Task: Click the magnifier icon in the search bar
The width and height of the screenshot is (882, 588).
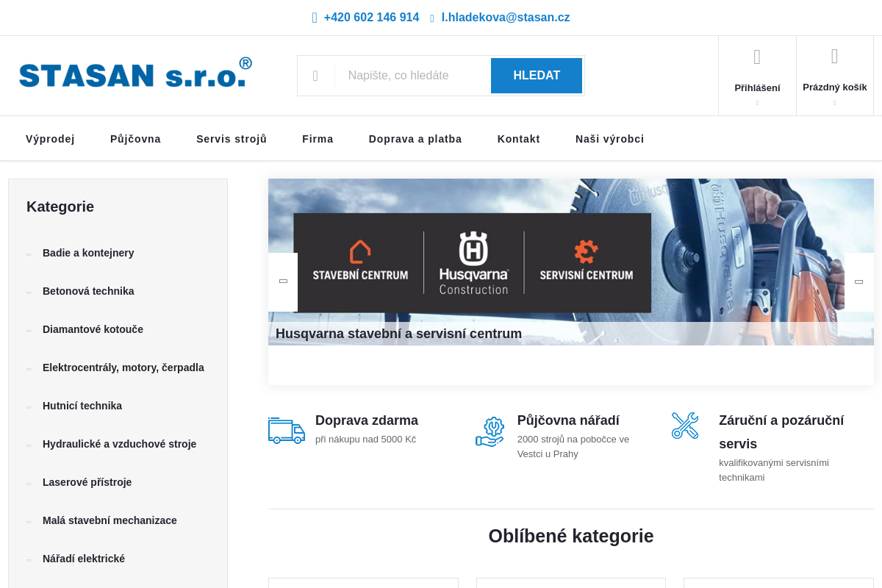Action: [x=316, y=75]
